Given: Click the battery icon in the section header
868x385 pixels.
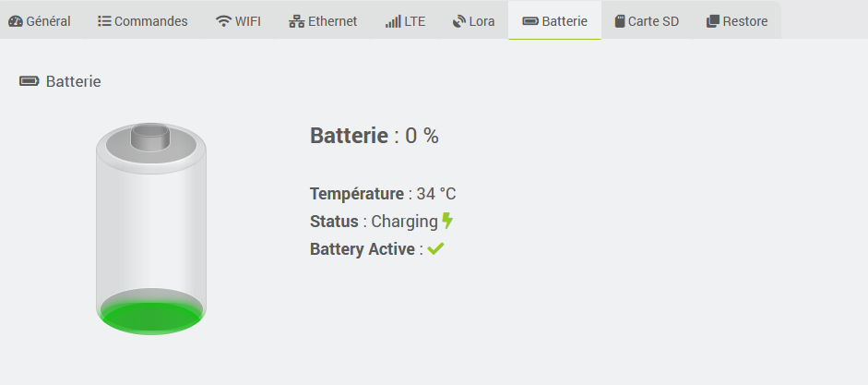Looking at the screenshot, I should 30,81.
